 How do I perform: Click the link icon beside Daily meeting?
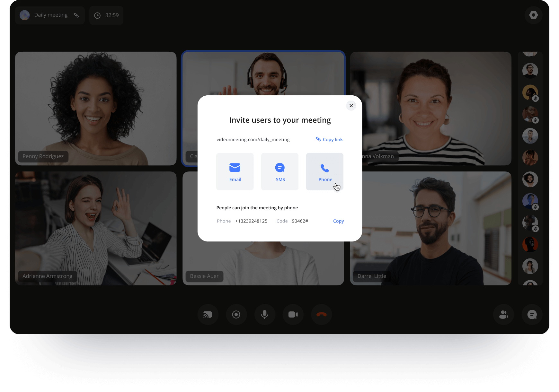(x=76, y=15)
